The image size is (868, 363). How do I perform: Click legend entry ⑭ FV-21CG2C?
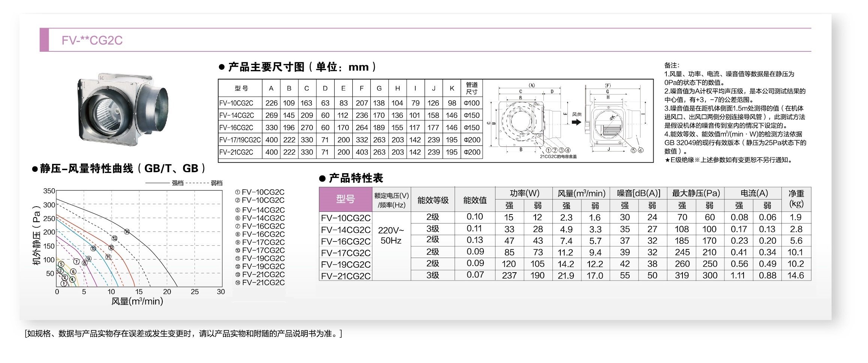[x=260, y=282]
